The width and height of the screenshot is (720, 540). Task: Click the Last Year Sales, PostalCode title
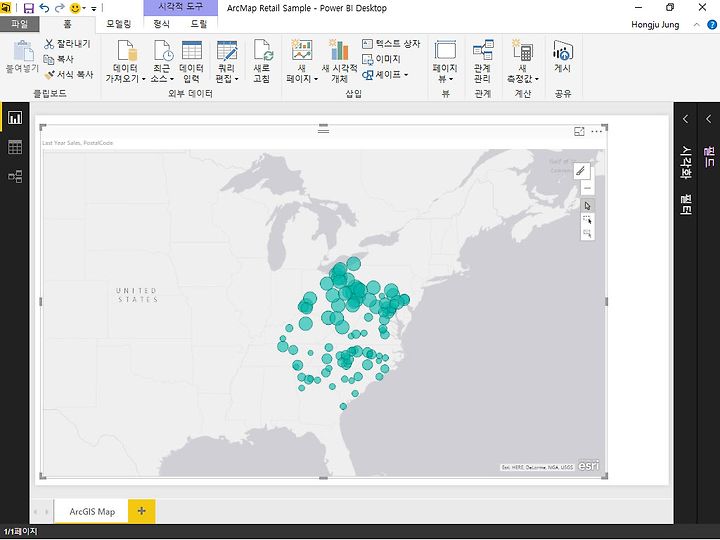78,143
